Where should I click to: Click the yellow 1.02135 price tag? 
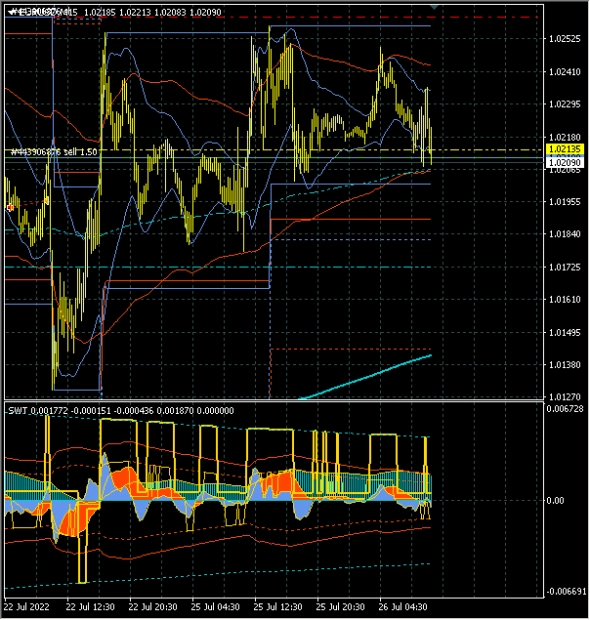[565, 149]
